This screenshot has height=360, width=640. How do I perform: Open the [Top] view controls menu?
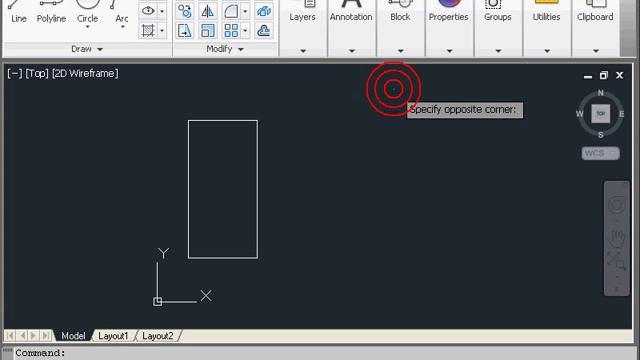(x=37, y=73)
